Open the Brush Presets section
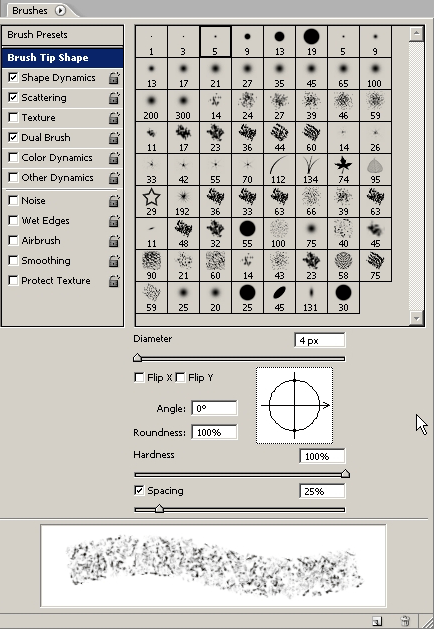 [63, 35]
